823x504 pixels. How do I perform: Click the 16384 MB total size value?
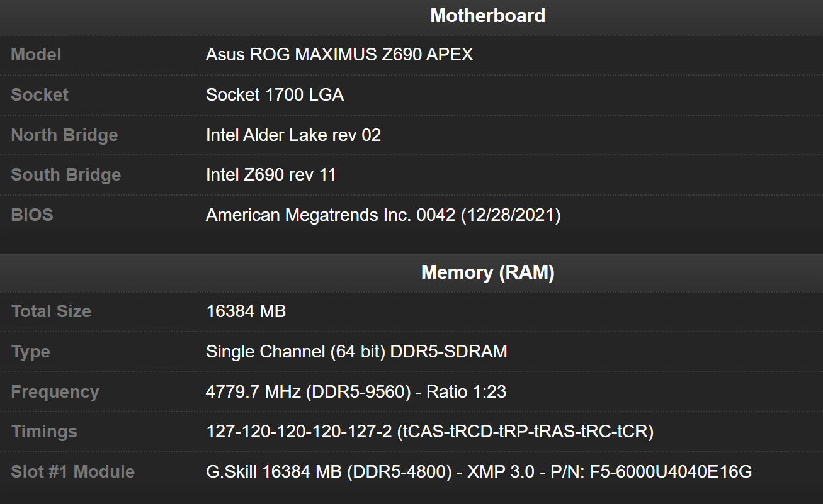246,311
